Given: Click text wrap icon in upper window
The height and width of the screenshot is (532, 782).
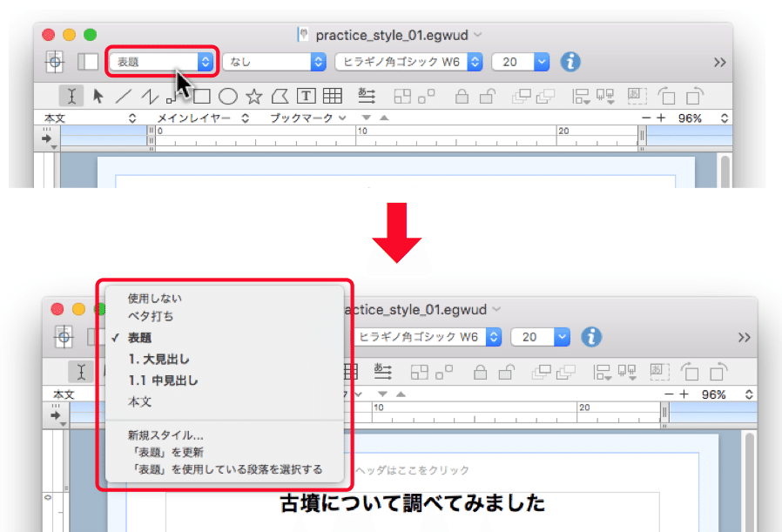Looking at the screenshot, I should pos(637,96).
